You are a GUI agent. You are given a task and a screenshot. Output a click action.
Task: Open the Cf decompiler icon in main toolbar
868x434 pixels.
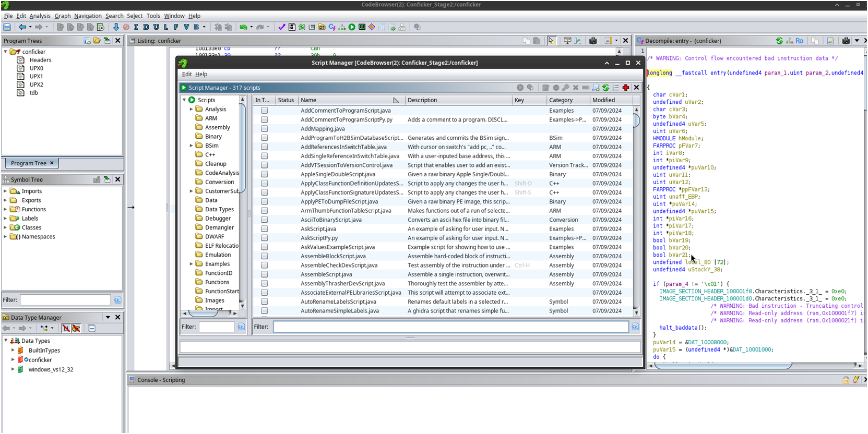(x=332, y=27)
